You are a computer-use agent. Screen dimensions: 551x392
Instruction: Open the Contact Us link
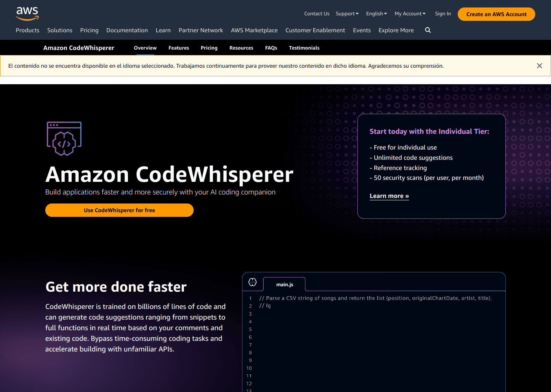click(x=317, y=14)
